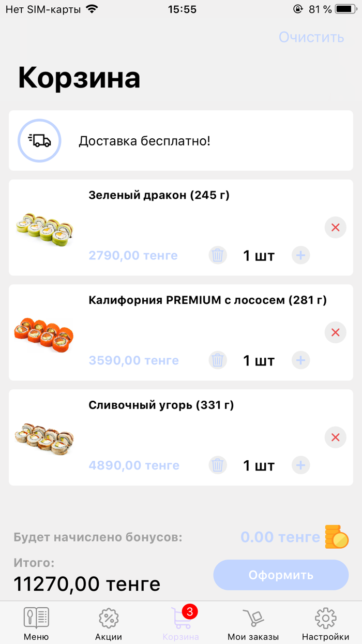
Task: Click the bonus coins icon
Action: (337, 537)
